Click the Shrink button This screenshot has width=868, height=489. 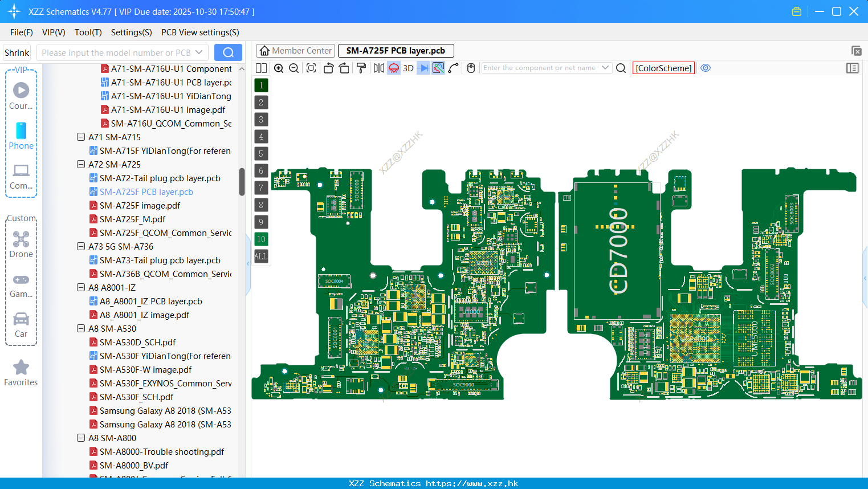coord(17,52)
